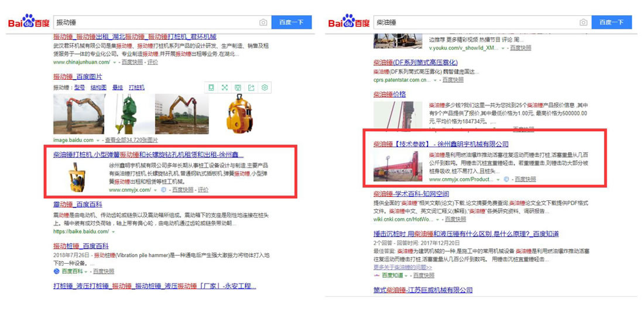Click the share icon in the image toolbar
The image size is (644, 310).
[x=251, y=87]
